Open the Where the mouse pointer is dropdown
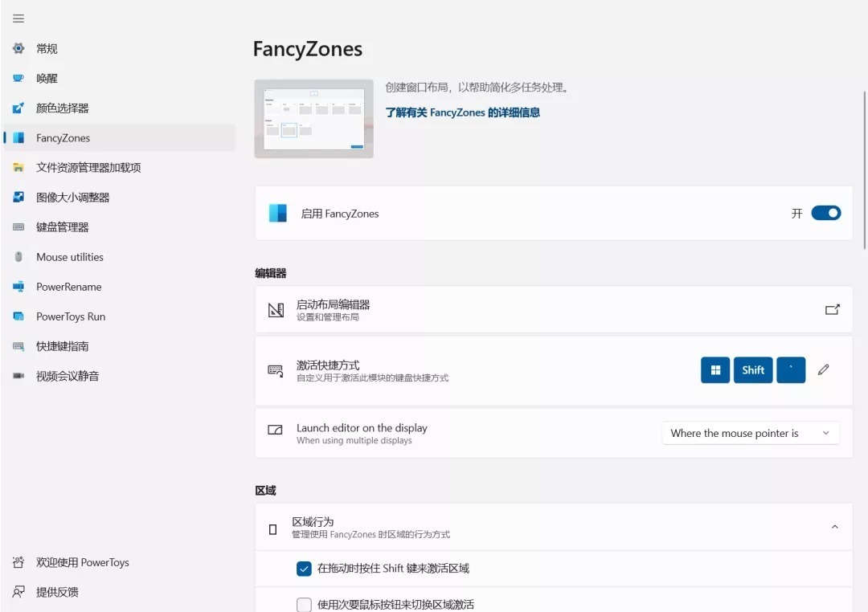Screen dimensions: 868x612 pos(750,433)
